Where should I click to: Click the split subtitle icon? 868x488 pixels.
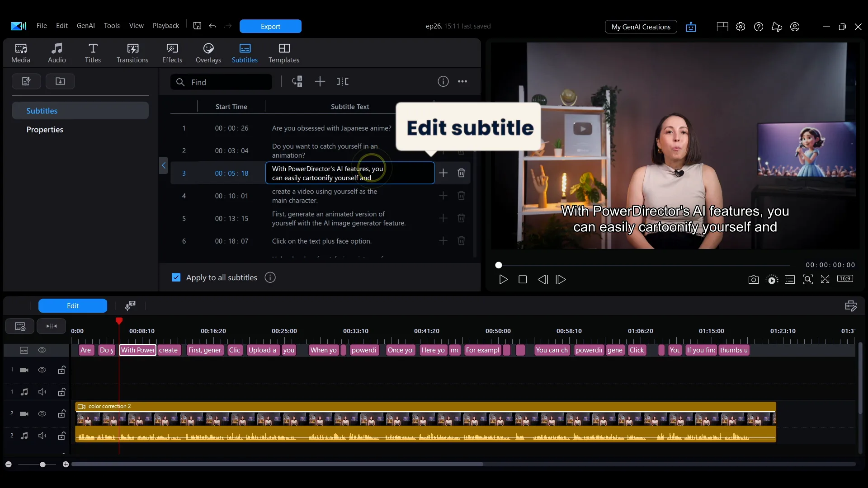pos(343,81)
